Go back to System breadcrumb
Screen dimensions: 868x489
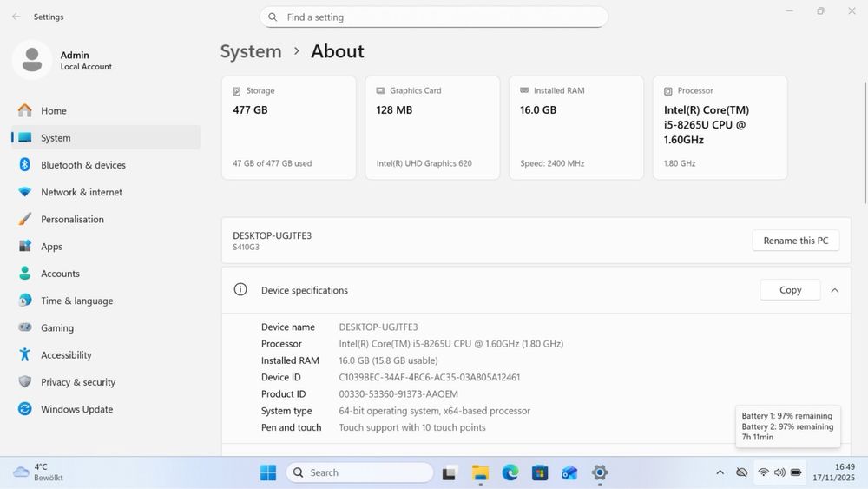[251, 51]
